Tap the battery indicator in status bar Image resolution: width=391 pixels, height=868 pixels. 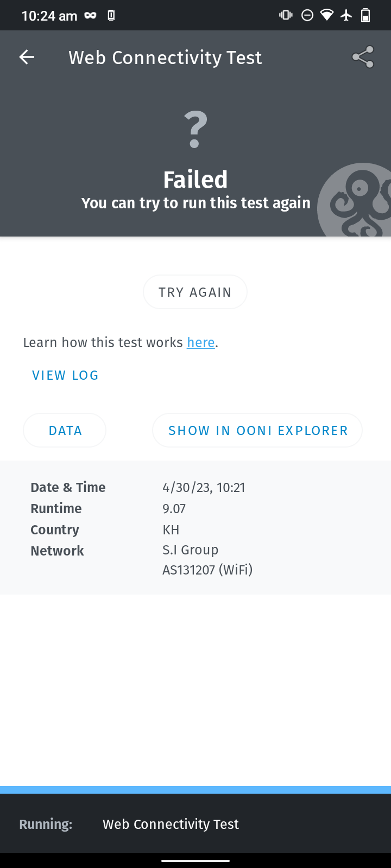click(367, 15)
